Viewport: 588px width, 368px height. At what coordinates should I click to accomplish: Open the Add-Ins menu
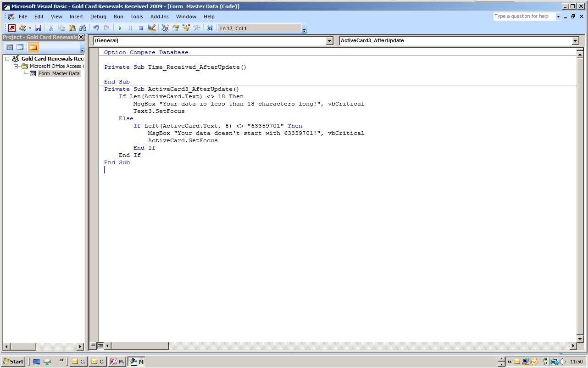(160, 17)
